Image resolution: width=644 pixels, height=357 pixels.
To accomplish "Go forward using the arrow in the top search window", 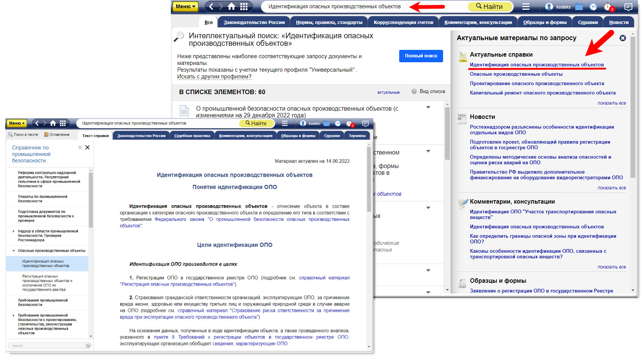I will tap(221, 6).
